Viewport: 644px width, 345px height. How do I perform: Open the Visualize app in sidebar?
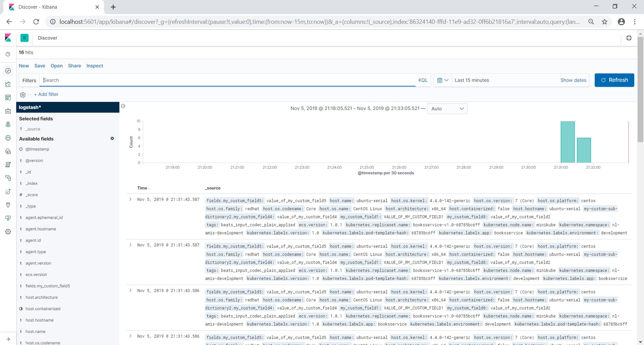8,84
